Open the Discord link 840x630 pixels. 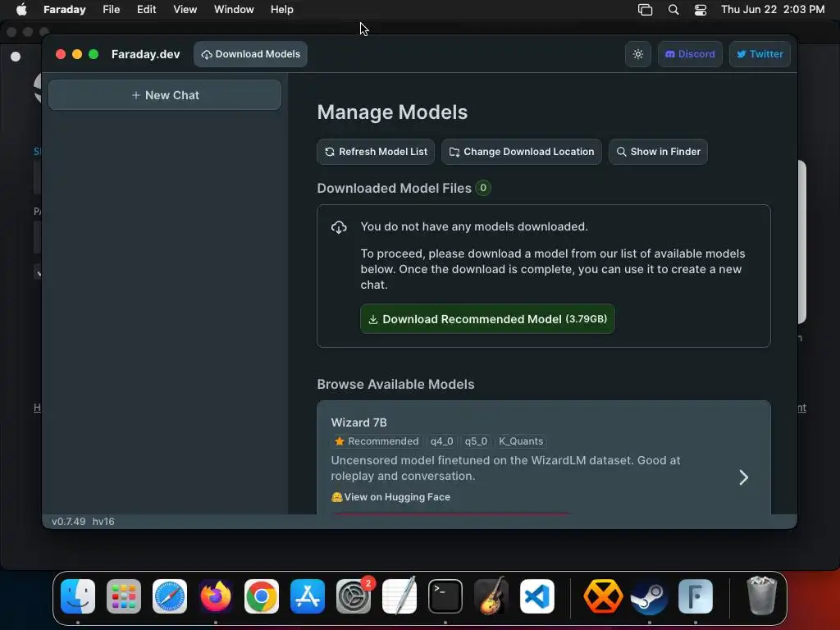click(690, 54)
